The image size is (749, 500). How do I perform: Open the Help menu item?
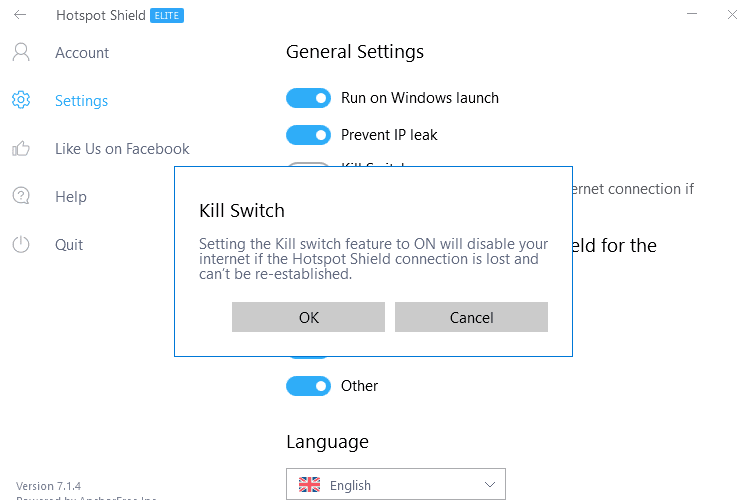pos(71,197)
